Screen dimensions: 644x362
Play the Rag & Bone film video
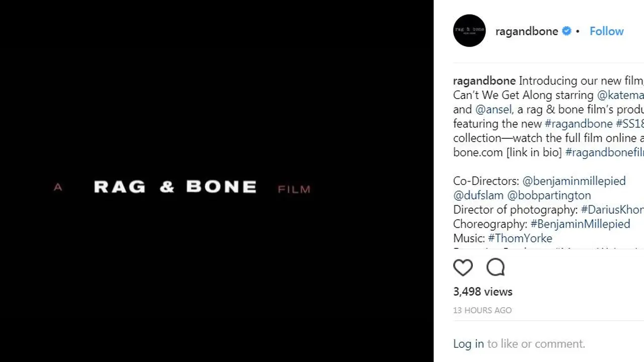217,181
